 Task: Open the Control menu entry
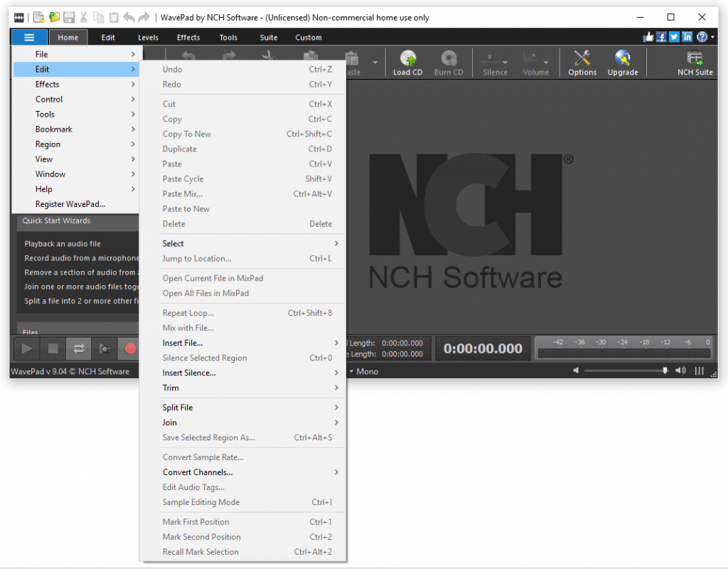pos(75,99)
